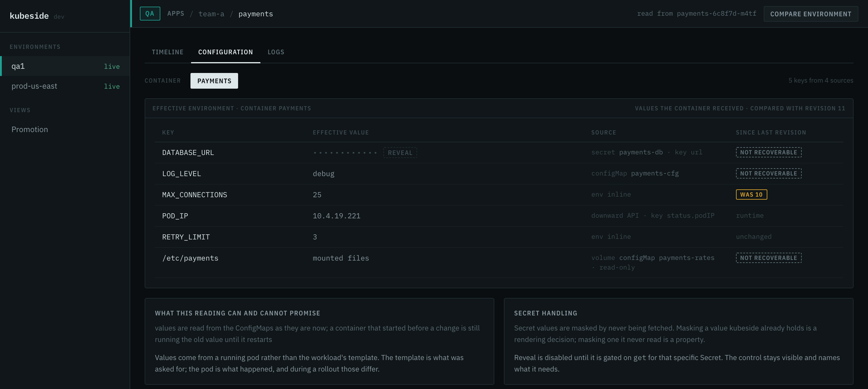
Task: Go to APPS breadcrumb
Action: tap(176, 14)
